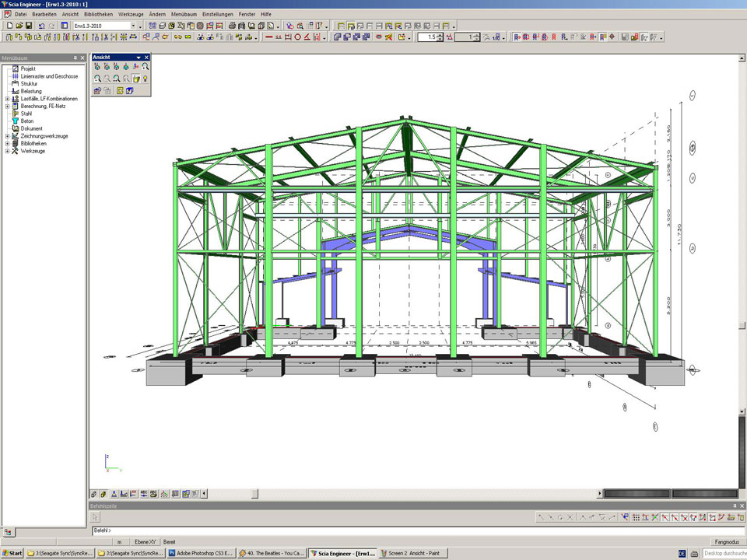Click the open folder icon in toolbar
The height and width of the screenshot is (560, 747).
tap(19, 26)
